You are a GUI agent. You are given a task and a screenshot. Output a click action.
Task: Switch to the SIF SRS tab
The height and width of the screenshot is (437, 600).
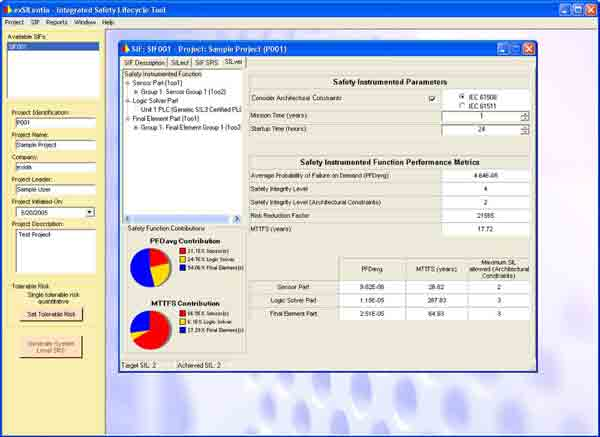coord(206,62)
